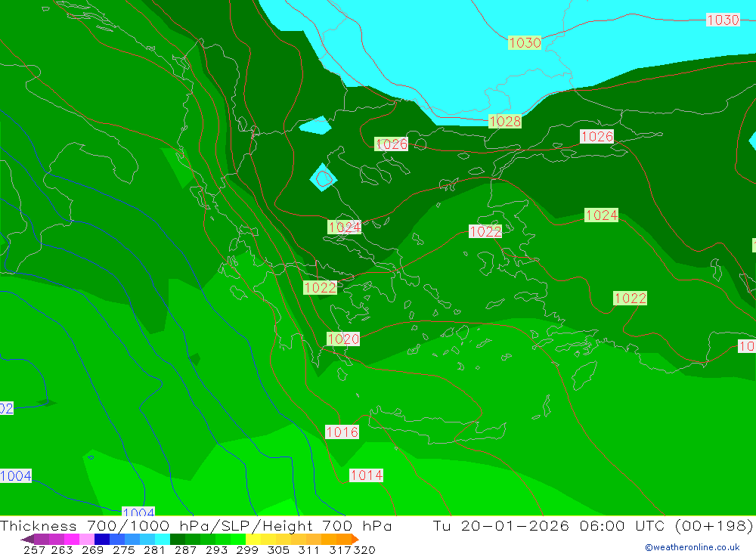
Task: Click the legend value 263
Action: click(62, 549)
